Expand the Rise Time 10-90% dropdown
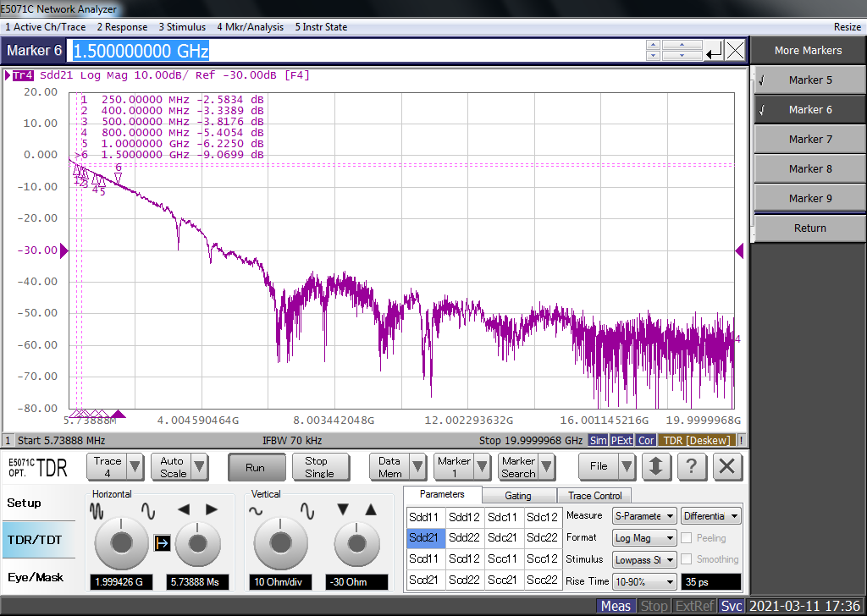This screenshot has width=867, height=616. [x=644, y=581]
